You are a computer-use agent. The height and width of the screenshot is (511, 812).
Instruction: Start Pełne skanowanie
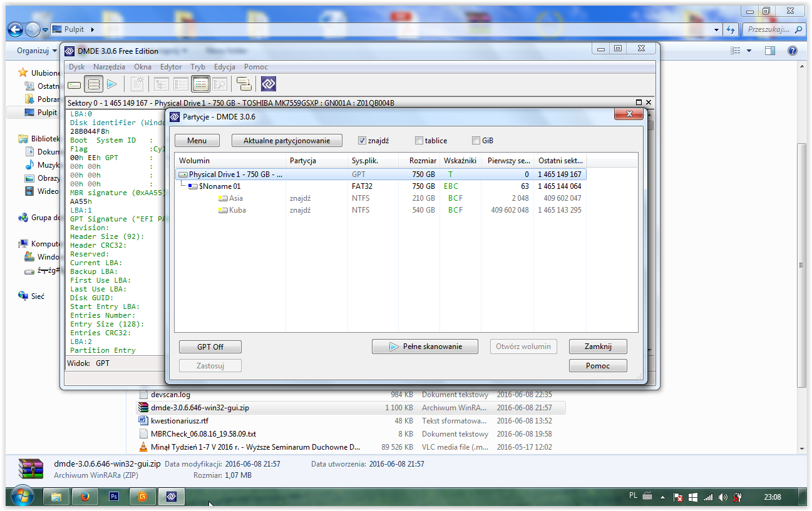pyautogui.click(x=425, y=347)
